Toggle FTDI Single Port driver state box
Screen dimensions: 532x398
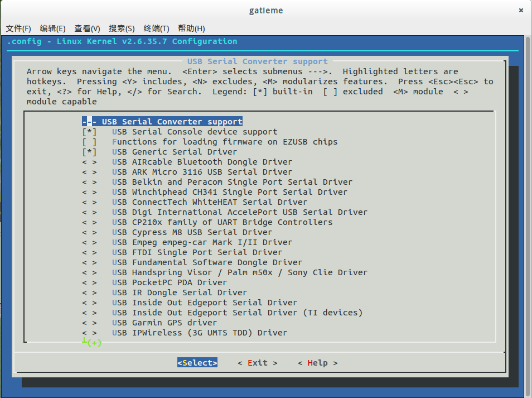click(x=89, y=252)
